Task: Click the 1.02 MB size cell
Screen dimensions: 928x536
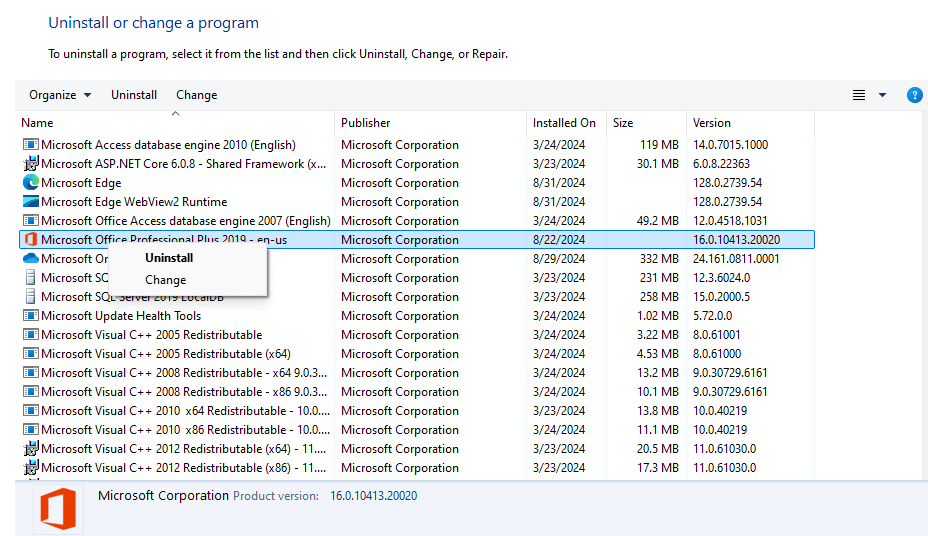Action: click(658, 315)
